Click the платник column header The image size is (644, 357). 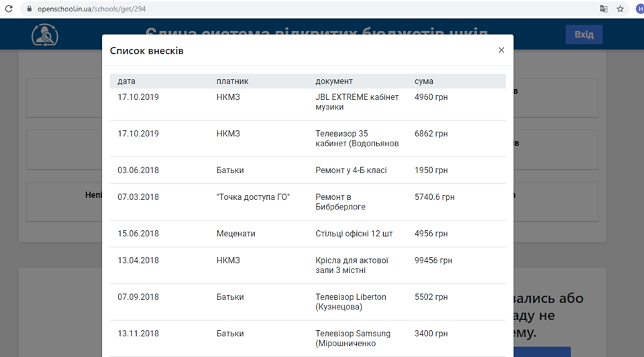click(x=232, y=81)
